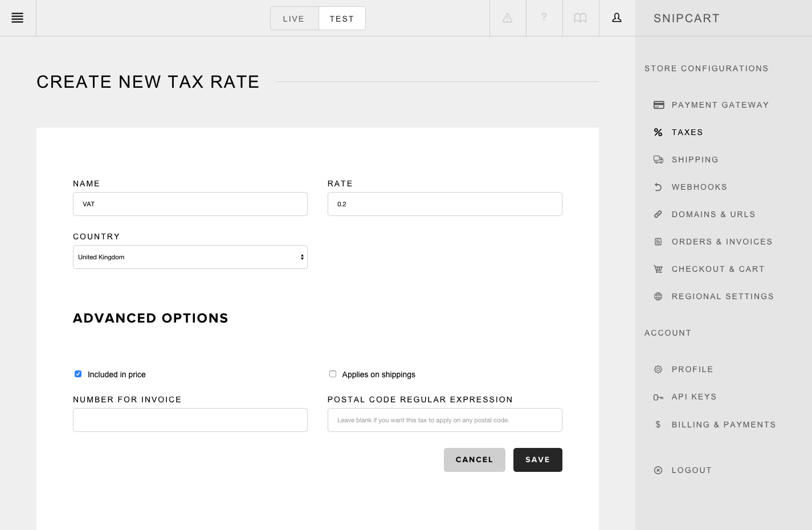Click the Billing dollar sign icon

tap(658, 425)
